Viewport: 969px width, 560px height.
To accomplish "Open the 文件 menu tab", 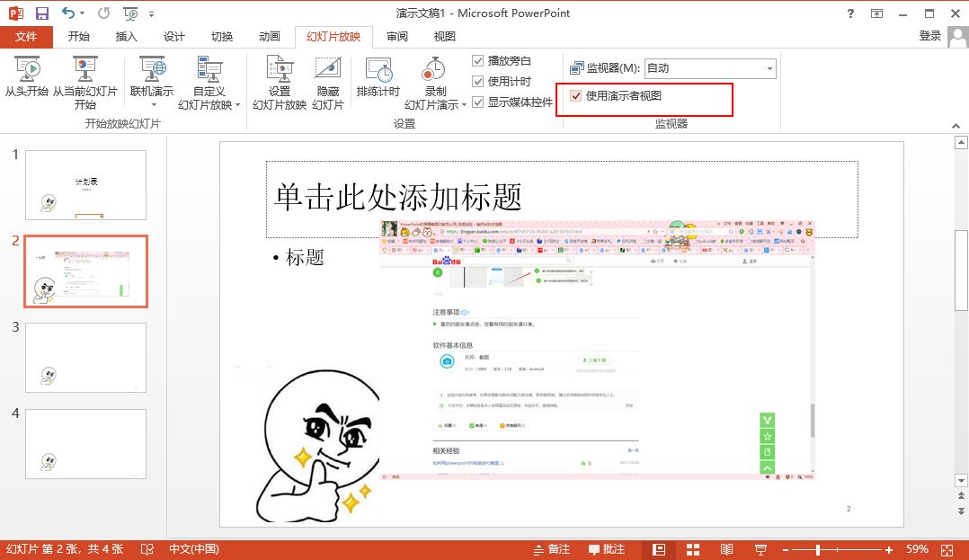I will click(x=26, y=37).
